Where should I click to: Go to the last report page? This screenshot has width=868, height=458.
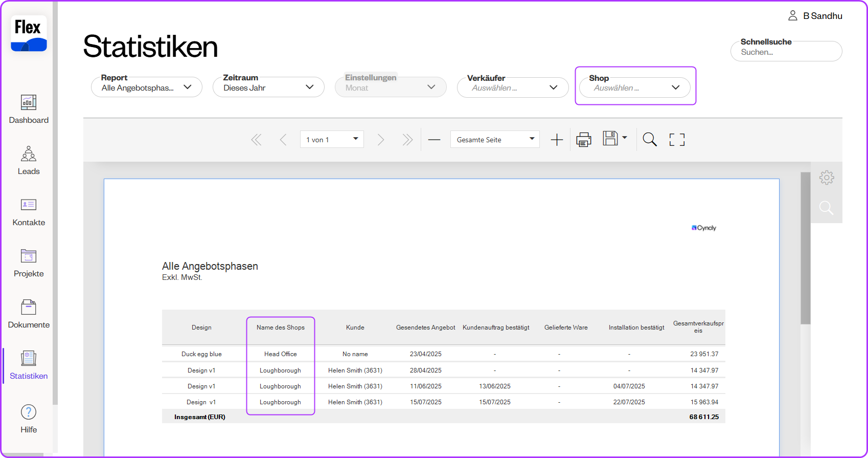click(407, 140)
